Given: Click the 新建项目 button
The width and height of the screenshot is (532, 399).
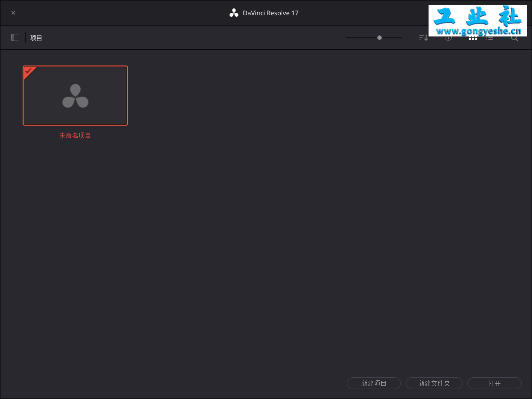Looking at the screenshot, I should coord(373,383).
